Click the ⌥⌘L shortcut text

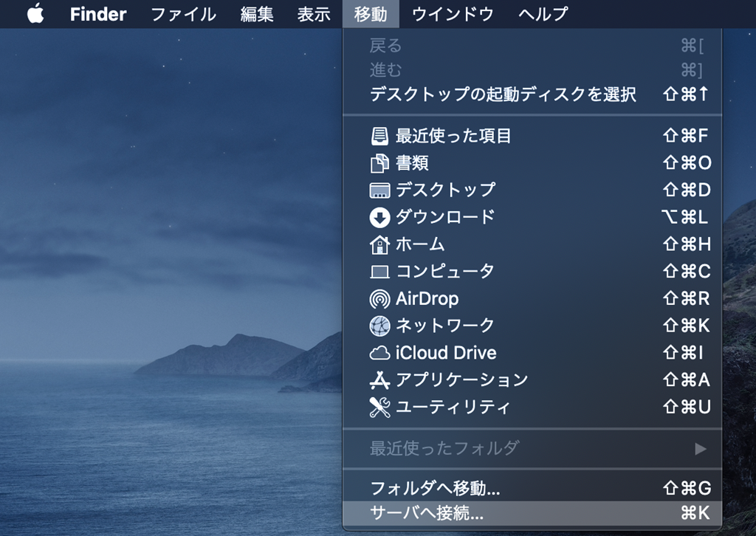[684, 217]
